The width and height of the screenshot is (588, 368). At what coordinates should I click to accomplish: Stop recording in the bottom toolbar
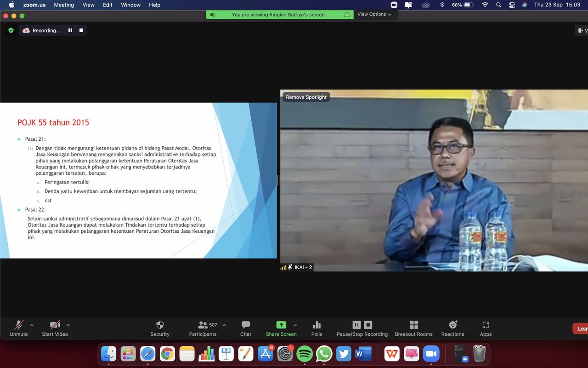tap(368, 325)
